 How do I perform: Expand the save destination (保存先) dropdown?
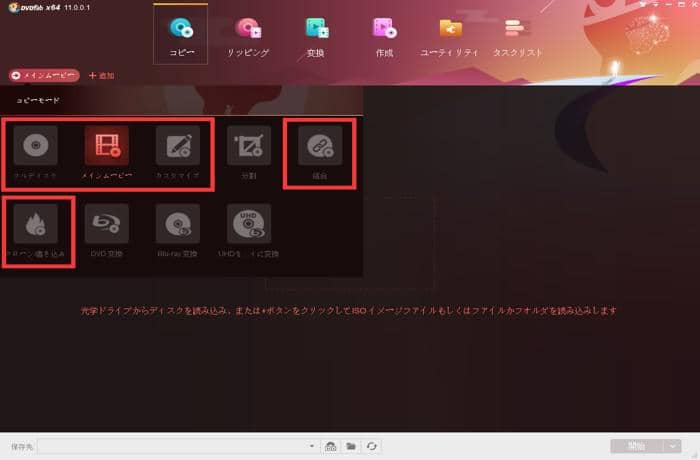pos(312,446)
